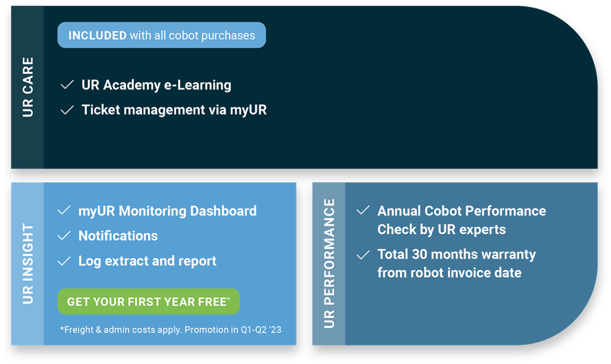
Task: Click checkmark next to Log extract and report
Action: click(64, 260)
